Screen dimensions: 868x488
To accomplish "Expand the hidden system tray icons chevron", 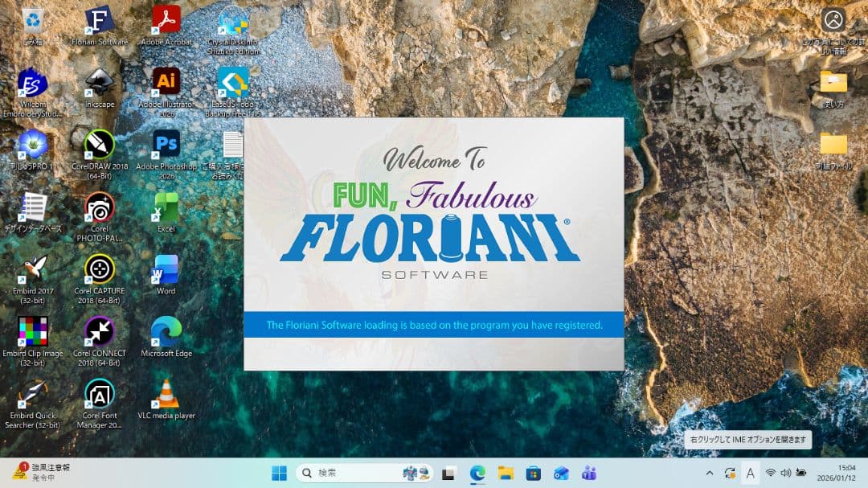I will click(x=710, y=473).
